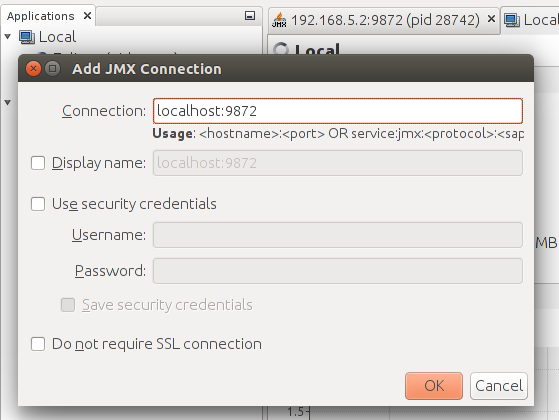Tick Do not require SSL connection
Image resolution: width=559 pixels, height=420 pixels.
(38, 344)
